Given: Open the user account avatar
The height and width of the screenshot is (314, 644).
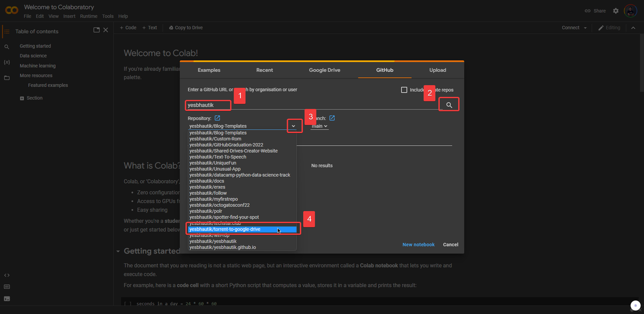Looking at the screenshot, I should point(630,11).
